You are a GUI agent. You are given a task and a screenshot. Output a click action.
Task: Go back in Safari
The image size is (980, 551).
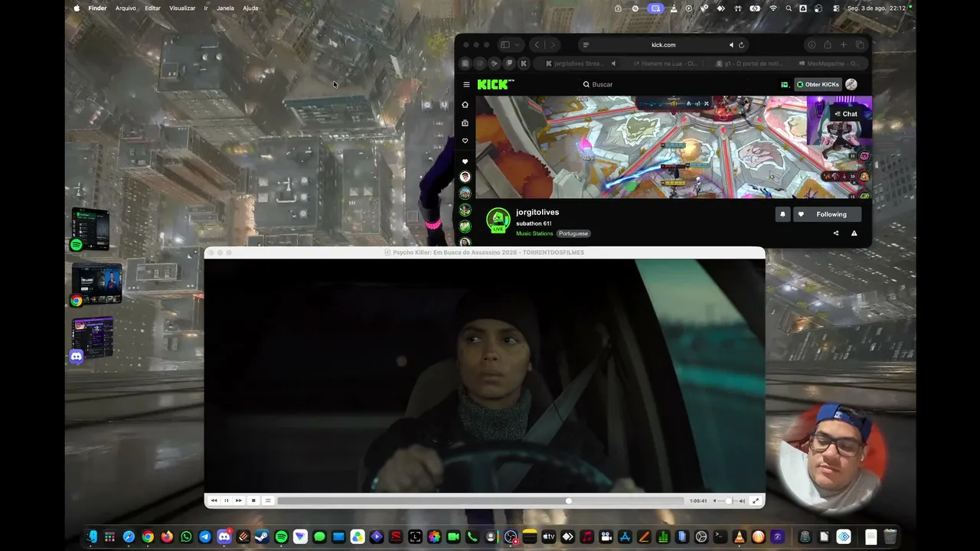tap(537, 45)
